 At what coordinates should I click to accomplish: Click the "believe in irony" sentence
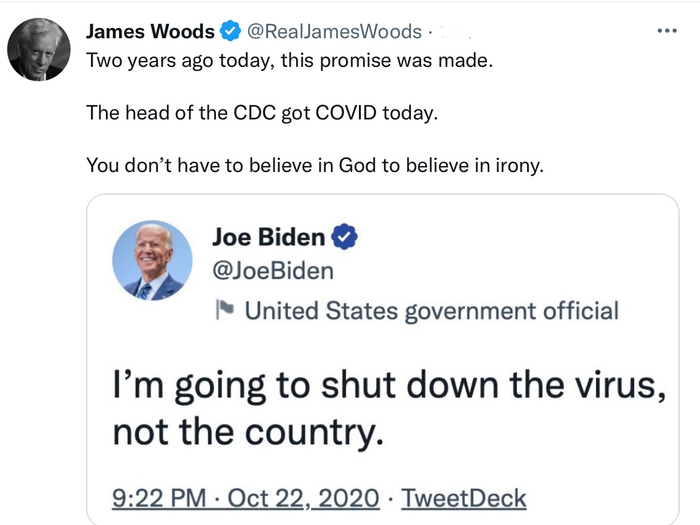[315, 164]
